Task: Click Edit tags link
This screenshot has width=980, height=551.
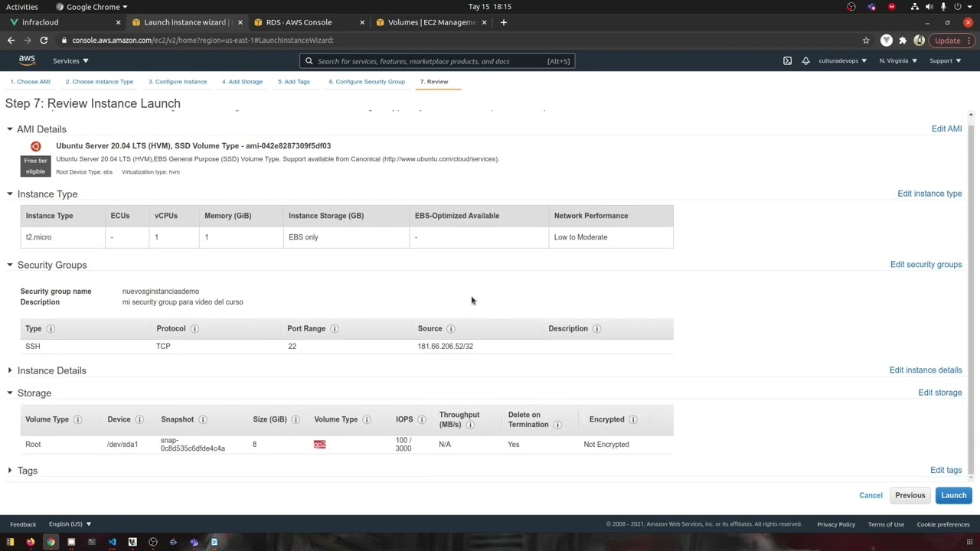Action: [946, 471]
